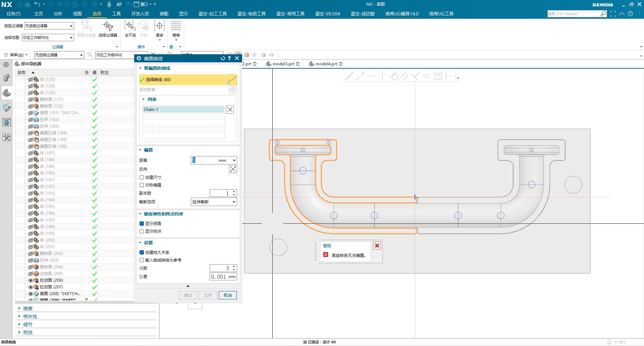Collapse the 要偏置的曲线 section
The width and height of the screenshot is (644, 346).
(141, 68)
